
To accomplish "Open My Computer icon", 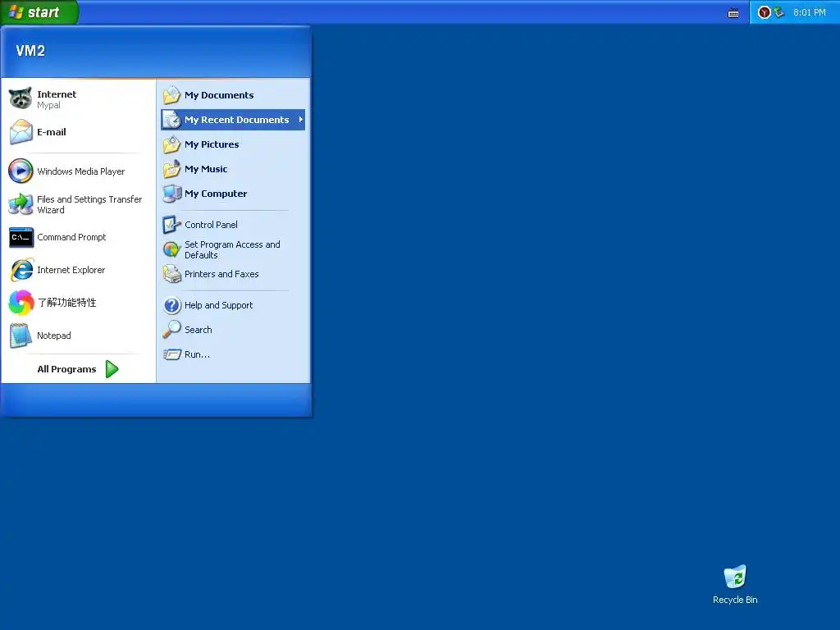I will 172,194.
